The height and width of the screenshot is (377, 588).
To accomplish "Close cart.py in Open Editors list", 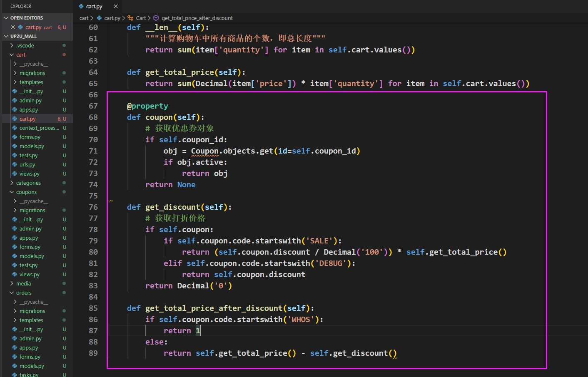I will coord(13,27).
